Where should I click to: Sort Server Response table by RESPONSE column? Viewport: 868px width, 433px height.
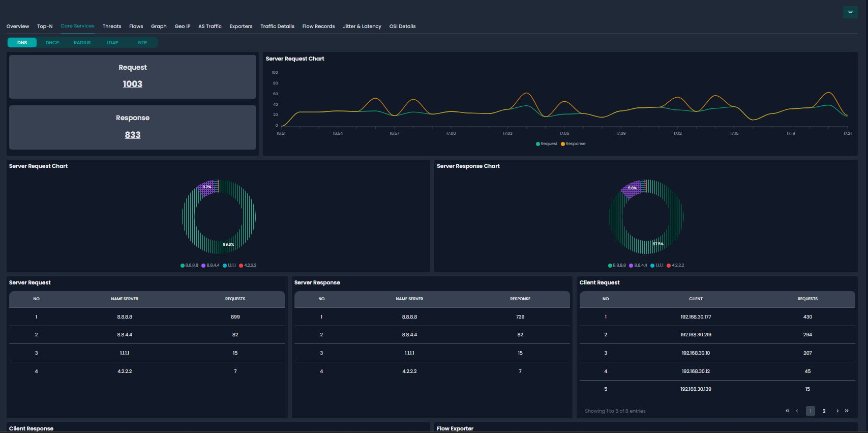(x=520, y=299)
